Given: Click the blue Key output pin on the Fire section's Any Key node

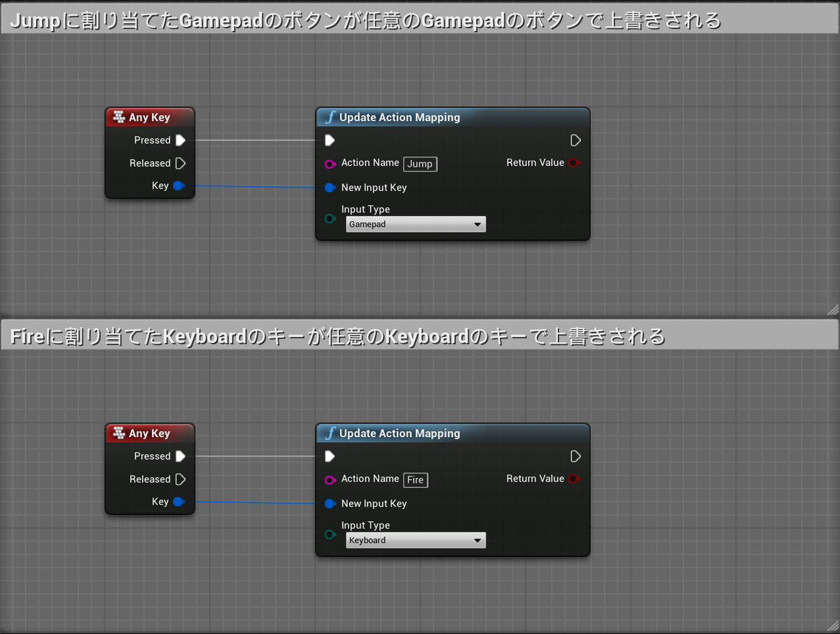Looking at the screenshot, I should tap(178, 502).
